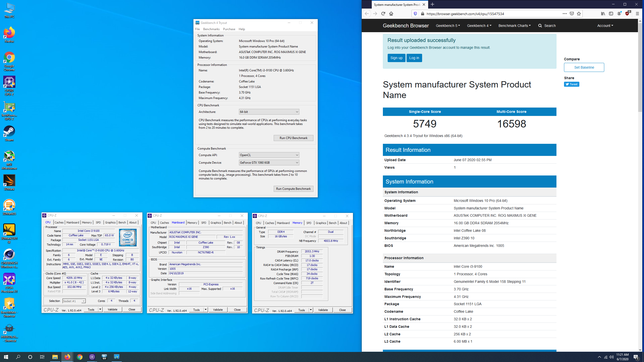Open new Firefox tab plus button

click(432, 4)
